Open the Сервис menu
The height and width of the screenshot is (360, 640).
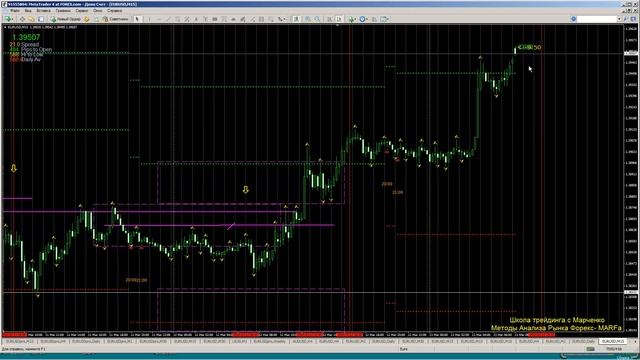(82, 11)
